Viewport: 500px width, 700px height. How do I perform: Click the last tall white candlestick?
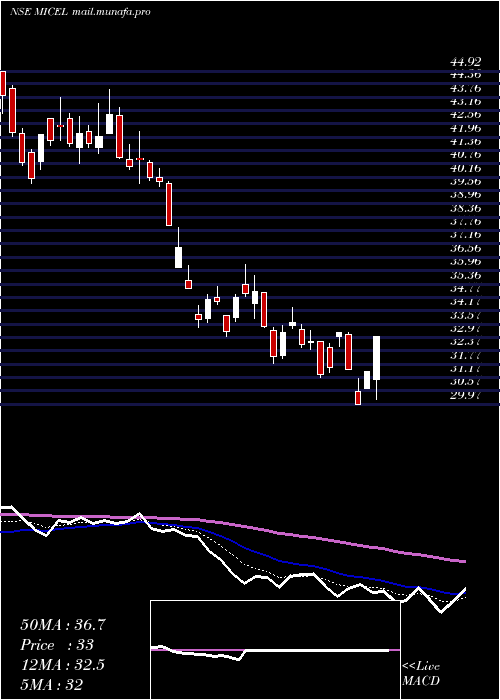376,358
